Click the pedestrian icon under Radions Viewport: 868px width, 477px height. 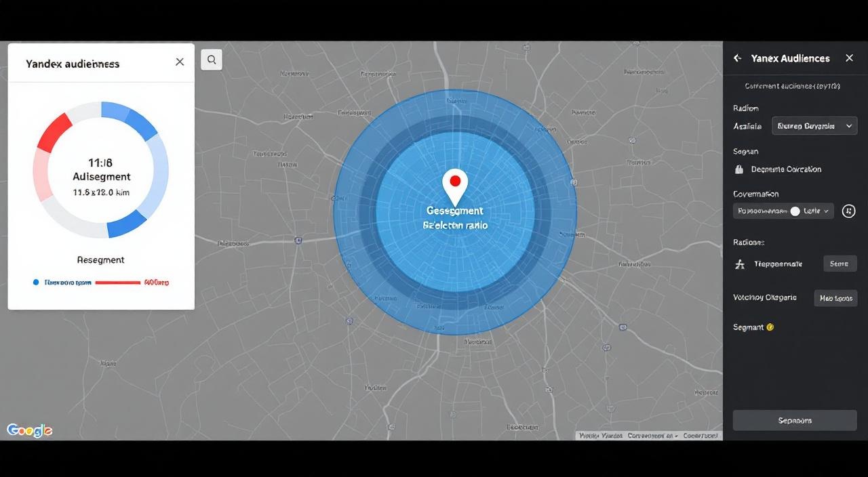tap(739, 264)
